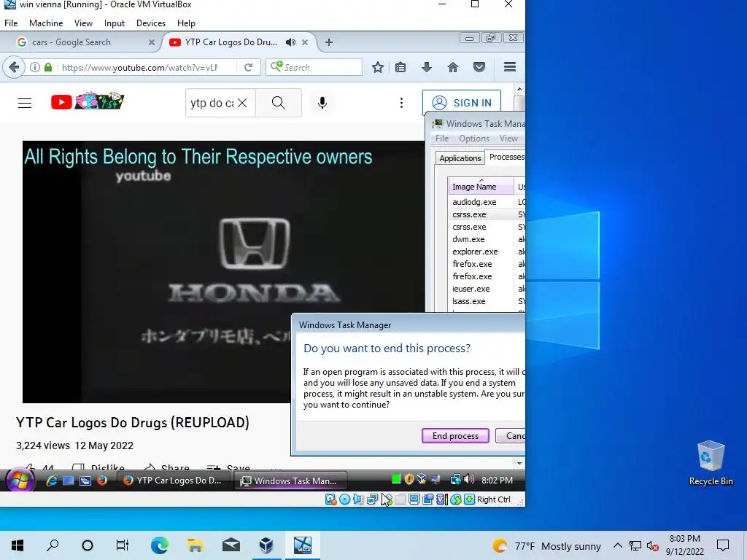This screenshot has height=560, width=747.
Task: Click the green padlock security icon
Action: click(x=48, y=67)
